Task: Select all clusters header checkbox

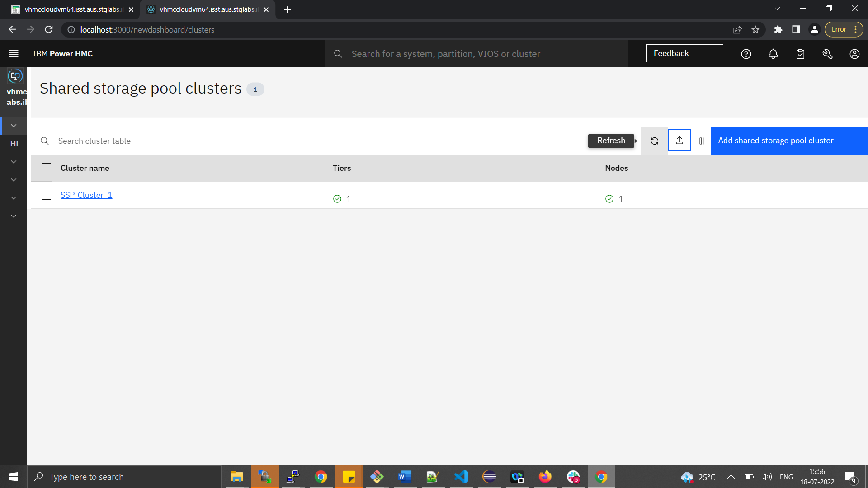Action: [47, 168]
